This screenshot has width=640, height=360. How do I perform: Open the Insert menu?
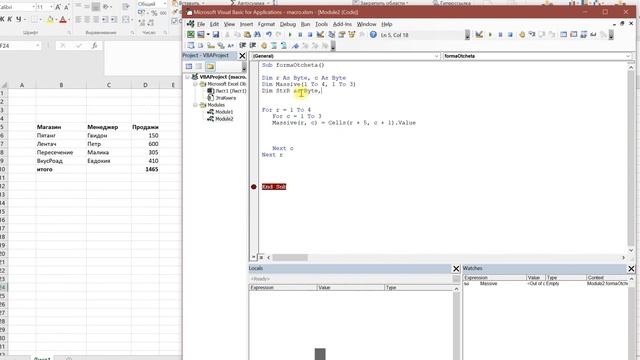pyautogui.click(x=246, y=24)
